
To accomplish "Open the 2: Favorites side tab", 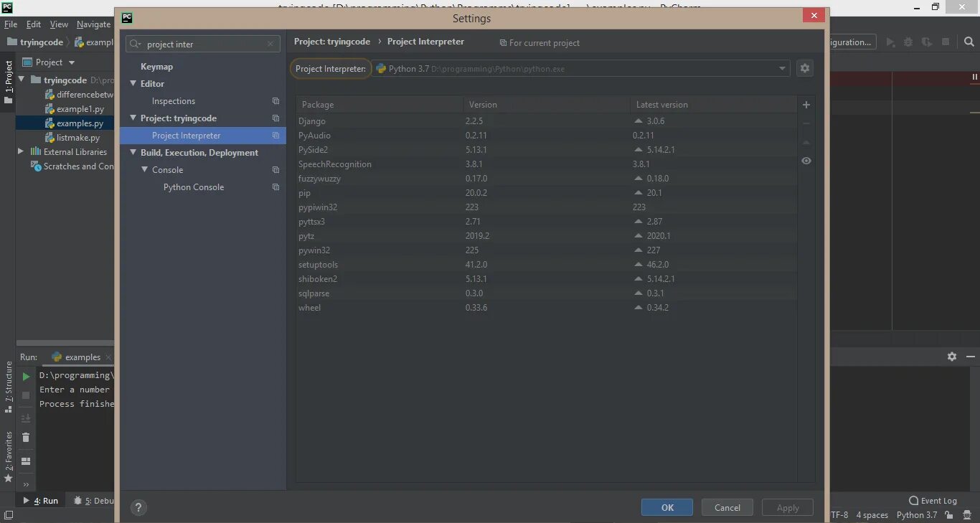I will click(x=9, y=456).
